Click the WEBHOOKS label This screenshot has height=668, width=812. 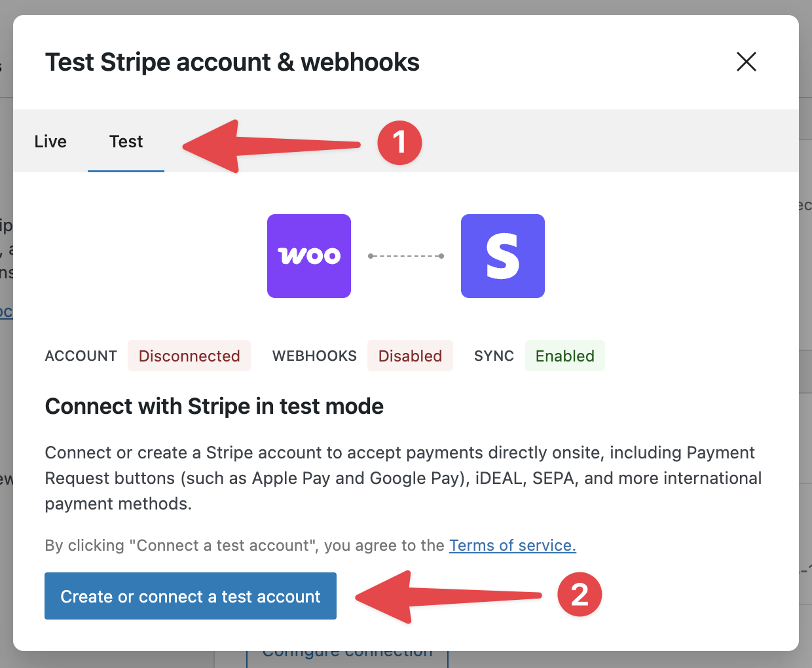(314, 356)
